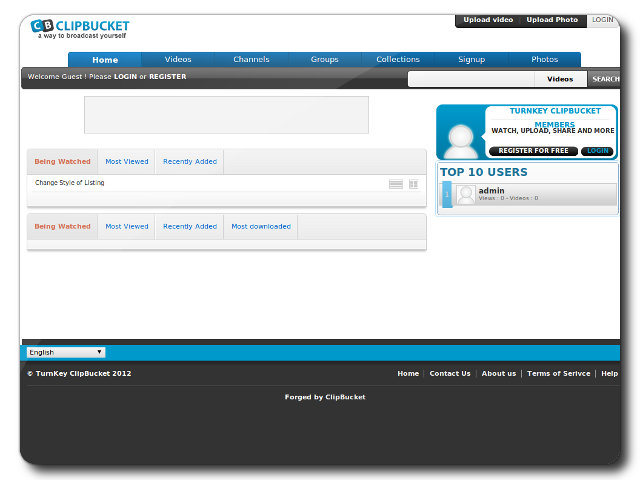Viewport: 640px width, 480px height.
Task: Click admin user avatar thumbnail
Action: click(466, 195)
